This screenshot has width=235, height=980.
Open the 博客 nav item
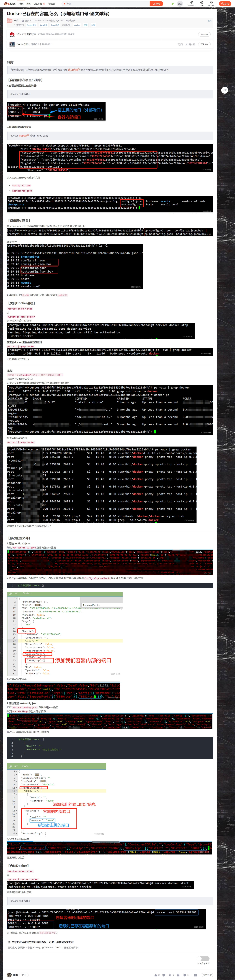pyautogui.click(x=21, y=4)
